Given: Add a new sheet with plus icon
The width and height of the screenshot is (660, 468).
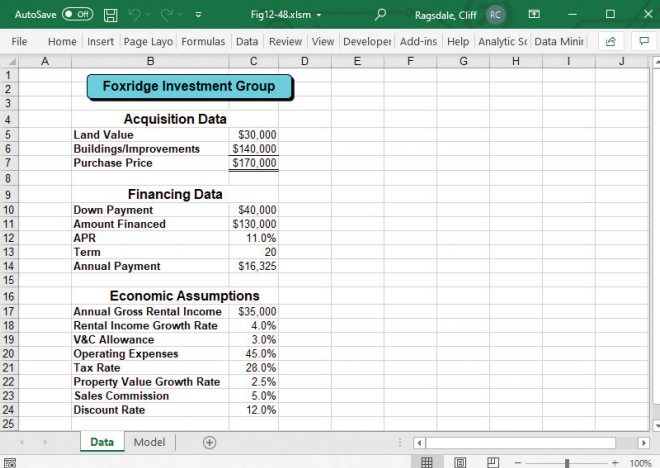Looking at the screenshot, I should (209, 442).
